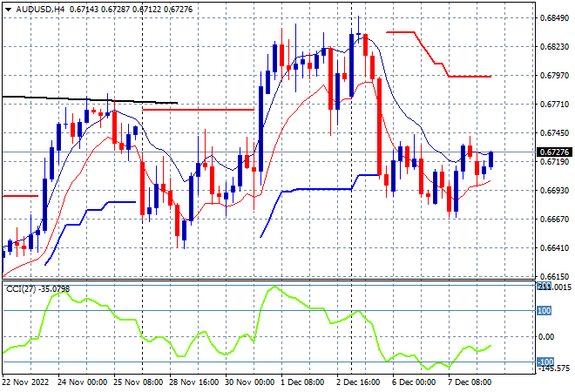Image resolution: width=575 pixels, height=392 pixels.
Task: Click the 22 Nov 2022 date label
Action: tap(25, 382)
